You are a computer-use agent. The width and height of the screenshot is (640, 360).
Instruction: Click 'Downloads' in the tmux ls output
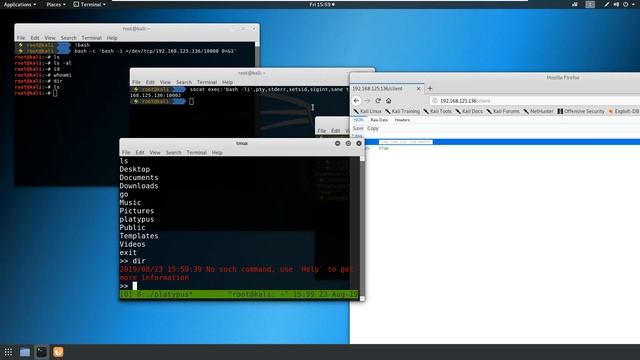point(139,186)
